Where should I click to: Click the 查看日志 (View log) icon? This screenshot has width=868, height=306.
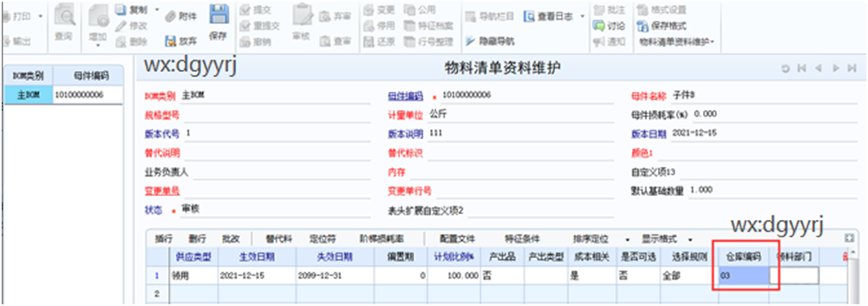(x=530, y=17)
